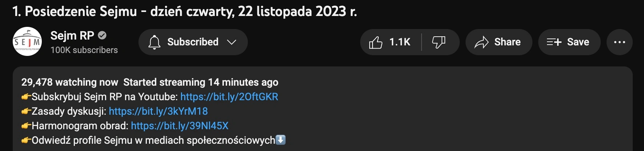The height and width of the screenshot is (151, 644).
Task: Click the verified badge beside Sejm RP
Action: coord(102,36)
